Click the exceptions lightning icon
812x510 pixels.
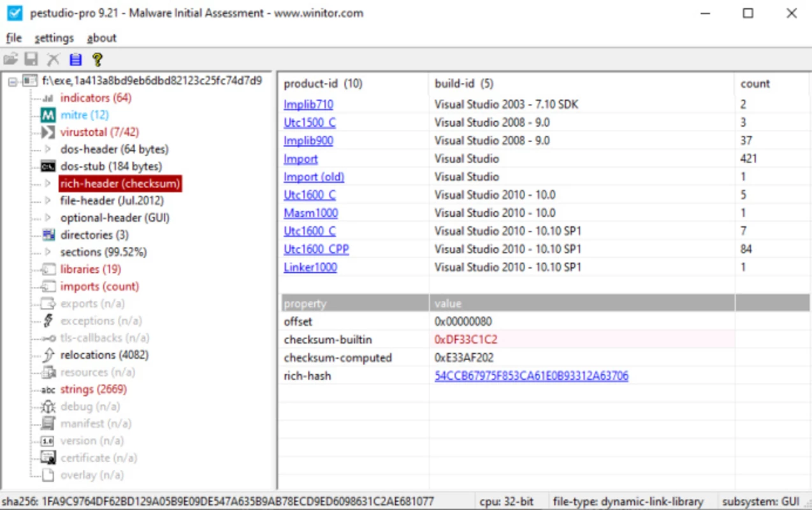48,321
